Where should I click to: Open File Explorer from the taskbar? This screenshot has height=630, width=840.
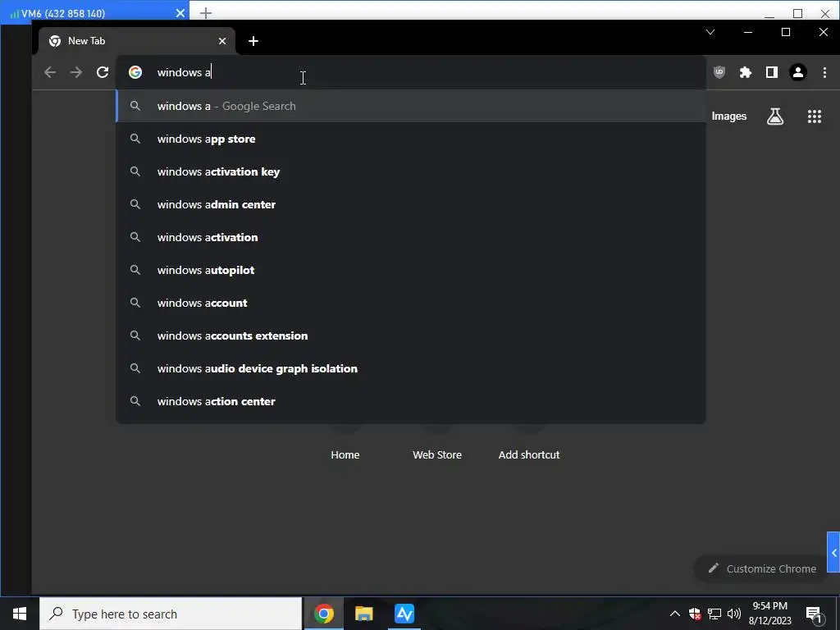pyautogui.click(x=363, y=614)
